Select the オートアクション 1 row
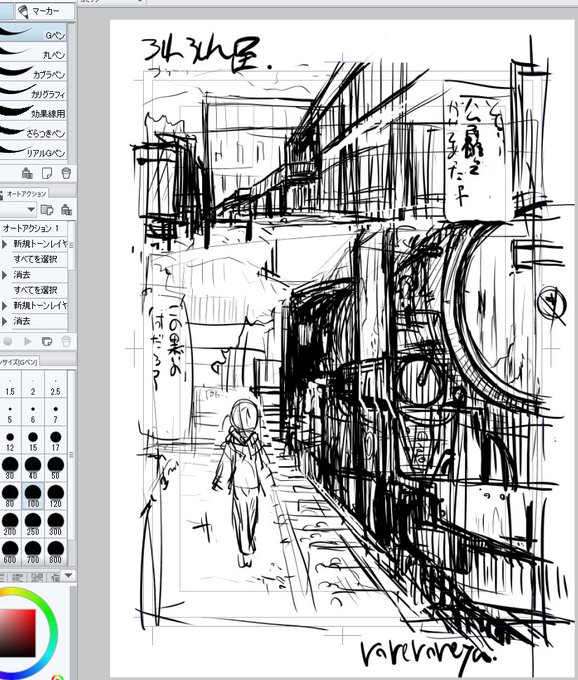This screenshot has height=680, width=578. click(x=34, y=228)
